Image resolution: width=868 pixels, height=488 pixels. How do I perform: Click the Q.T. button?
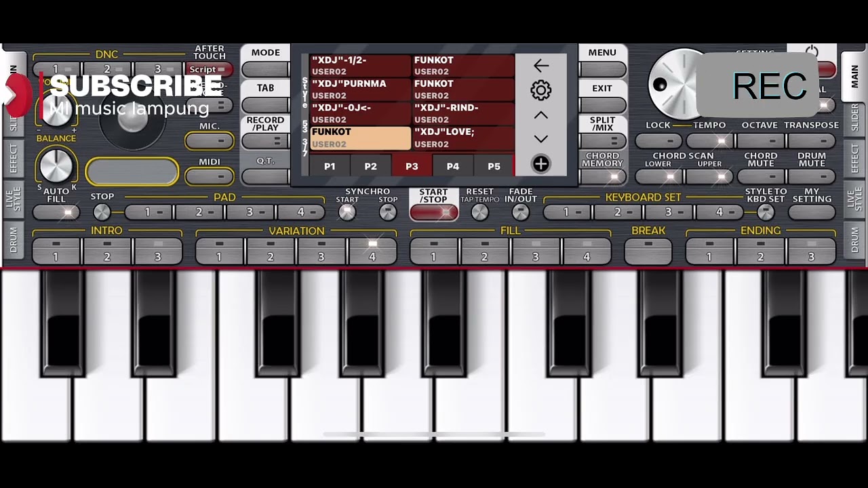265,177
